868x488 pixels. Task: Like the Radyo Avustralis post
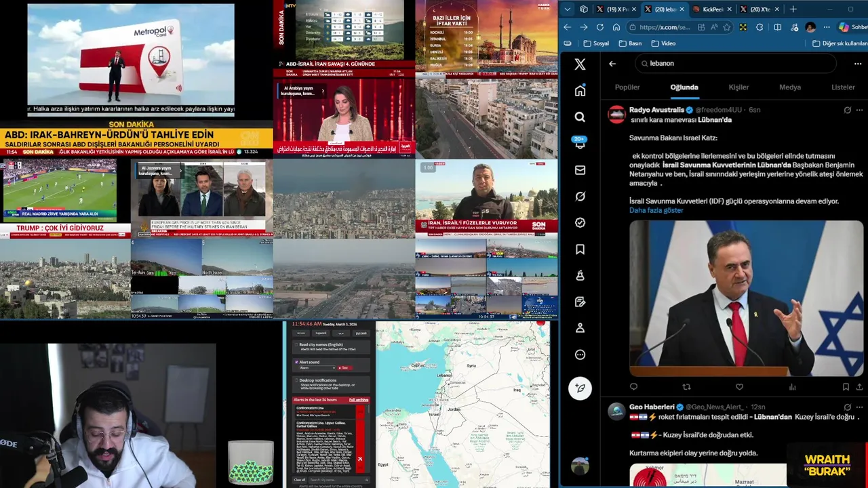tap(739, 387)
